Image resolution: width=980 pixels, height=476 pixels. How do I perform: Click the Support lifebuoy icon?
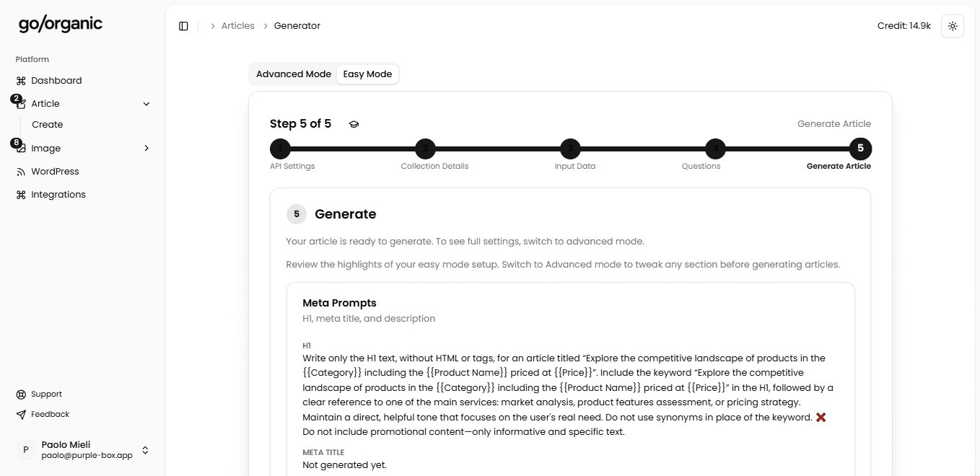click(21, 395)
